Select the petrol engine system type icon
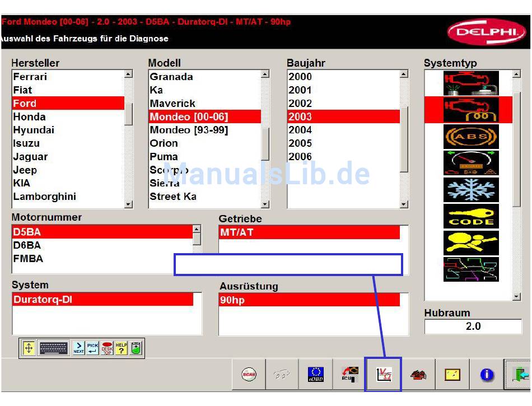The width and height of the screenshot is (532, 406). [x=471, y=83]
